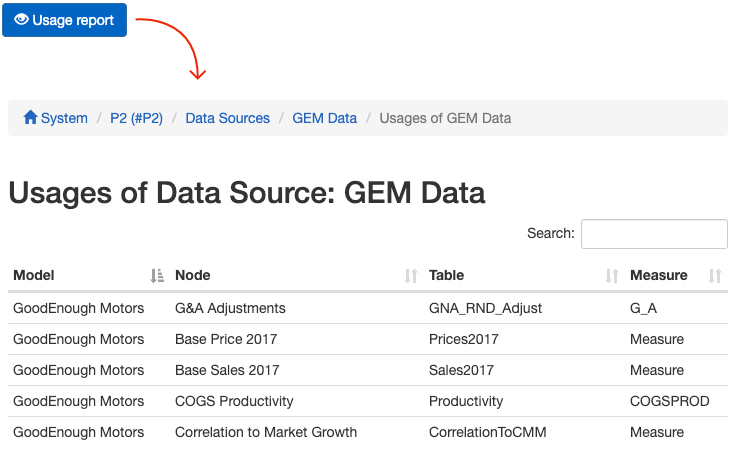Select the G&A Adjustments row
The image size is (737, 470).
pyautogui.click(x=230, y=308)
